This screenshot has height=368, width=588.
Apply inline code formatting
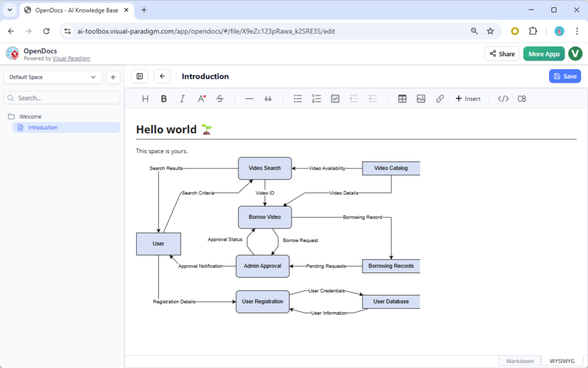(503, 98)
